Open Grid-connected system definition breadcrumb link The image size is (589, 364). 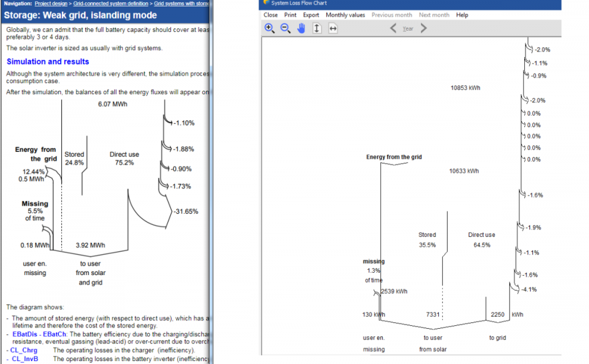click(x=112, y=4)
